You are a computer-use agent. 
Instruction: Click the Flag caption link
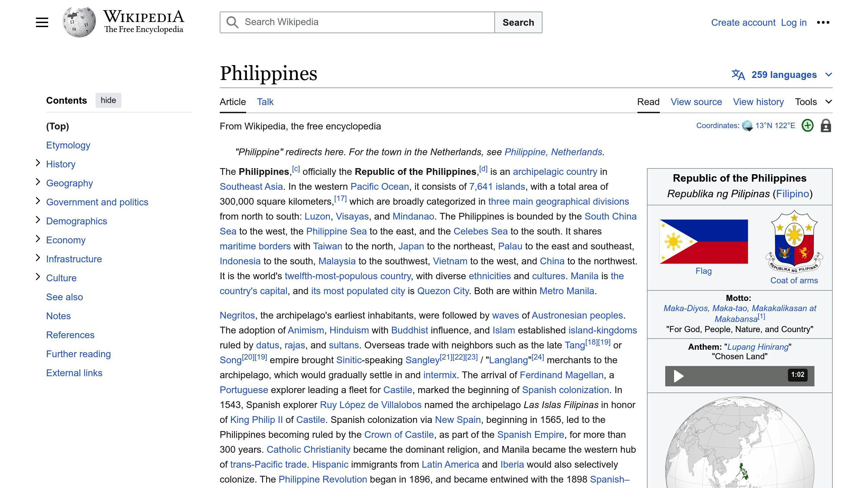click(x=704, y=271)
